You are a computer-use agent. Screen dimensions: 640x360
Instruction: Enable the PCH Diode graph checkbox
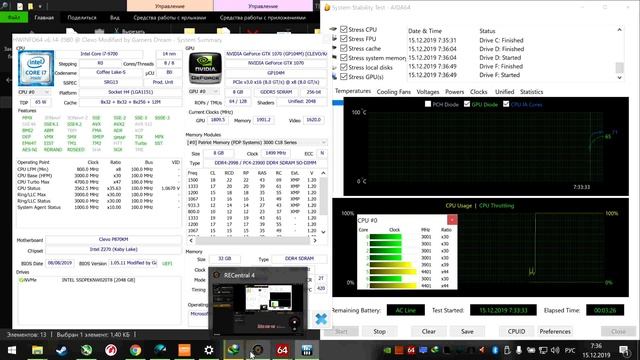click(x=428, y=104)
